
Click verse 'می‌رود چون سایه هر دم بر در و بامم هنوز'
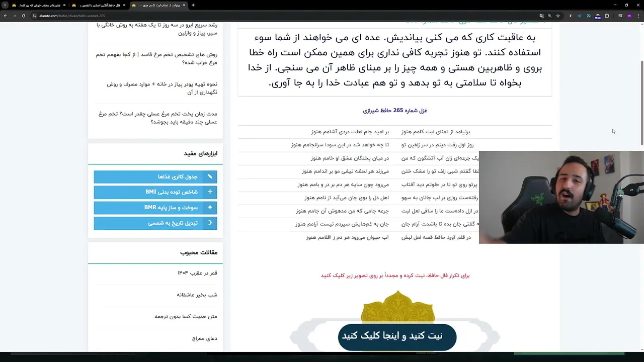[x=343, y=185]
